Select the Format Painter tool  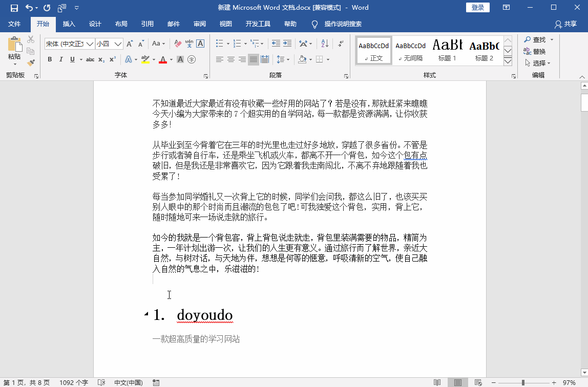pyautogui.click(x=30, y=62)
